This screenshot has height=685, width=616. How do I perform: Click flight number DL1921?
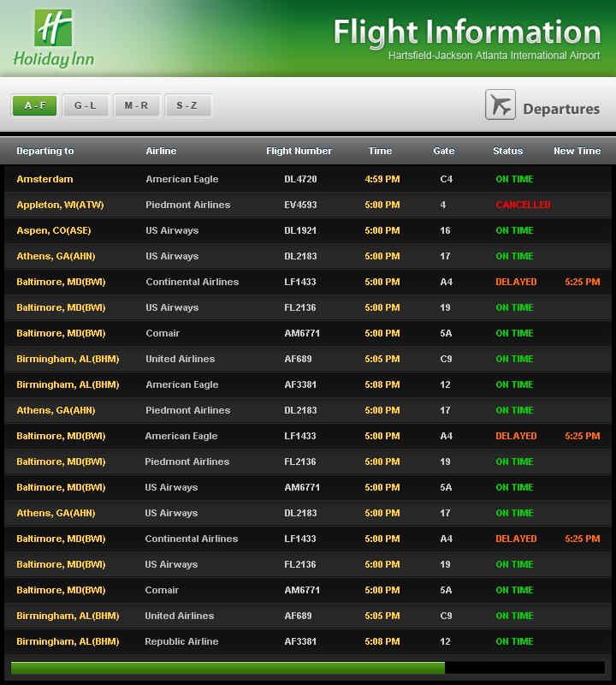click(300, 230)
